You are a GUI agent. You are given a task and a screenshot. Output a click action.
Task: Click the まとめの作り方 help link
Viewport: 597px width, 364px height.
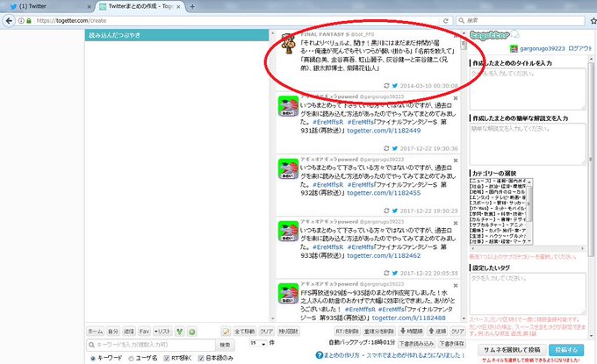pos(342,355)
